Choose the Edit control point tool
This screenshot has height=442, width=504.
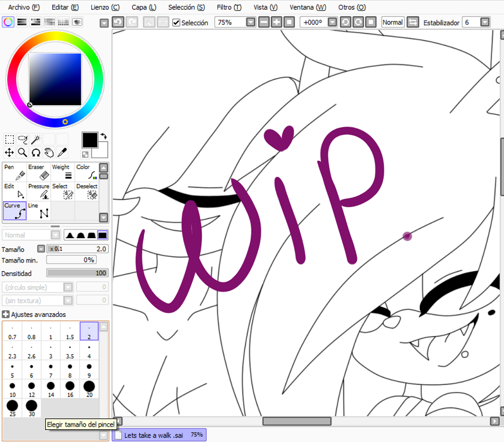14,191
